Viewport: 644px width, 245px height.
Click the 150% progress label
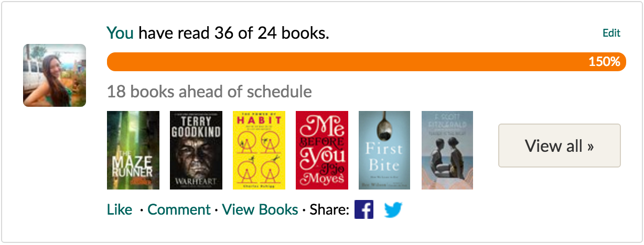click(x=604, y=62)
